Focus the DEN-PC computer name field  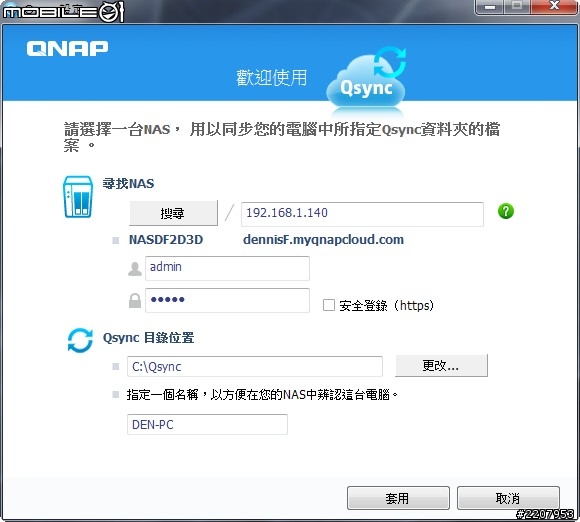(207, 424)
